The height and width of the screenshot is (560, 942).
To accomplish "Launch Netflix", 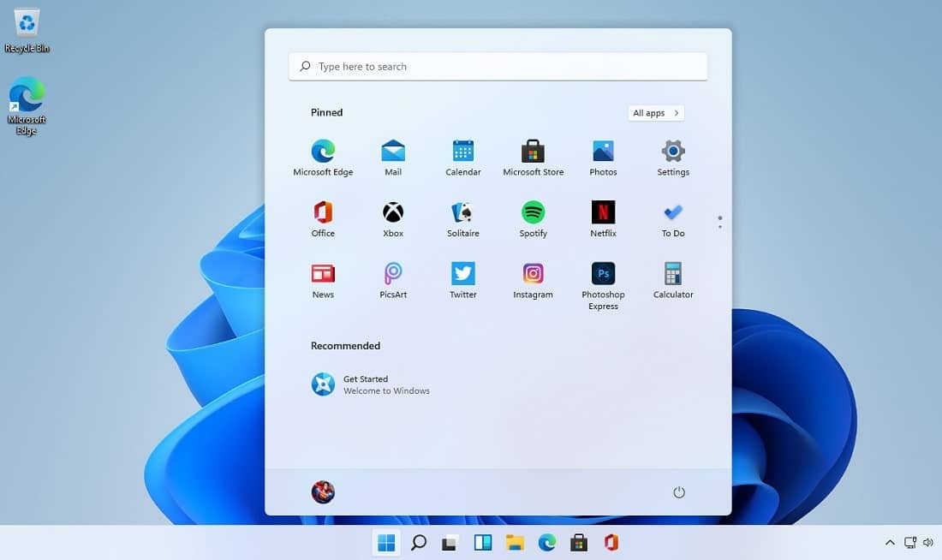I will [603, 219].
